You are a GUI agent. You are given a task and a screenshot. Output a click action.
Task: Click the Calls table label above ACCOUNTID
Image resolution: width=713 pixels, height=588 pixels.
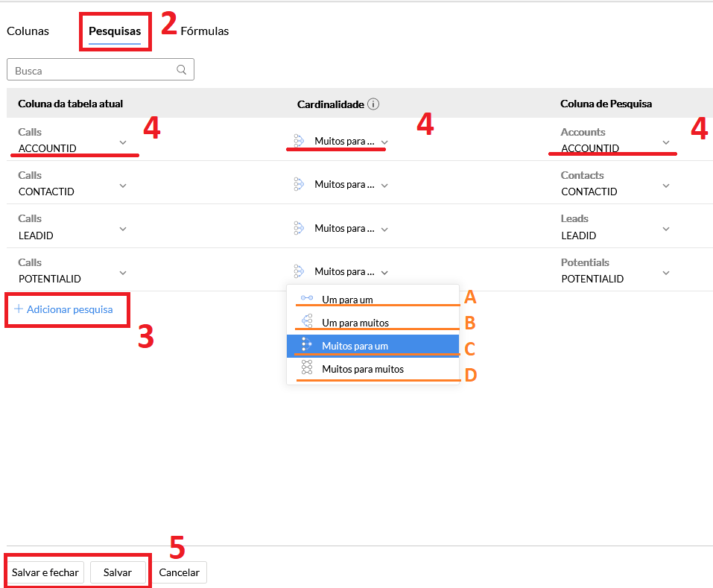pyautogui.click(x=30, y=132)
